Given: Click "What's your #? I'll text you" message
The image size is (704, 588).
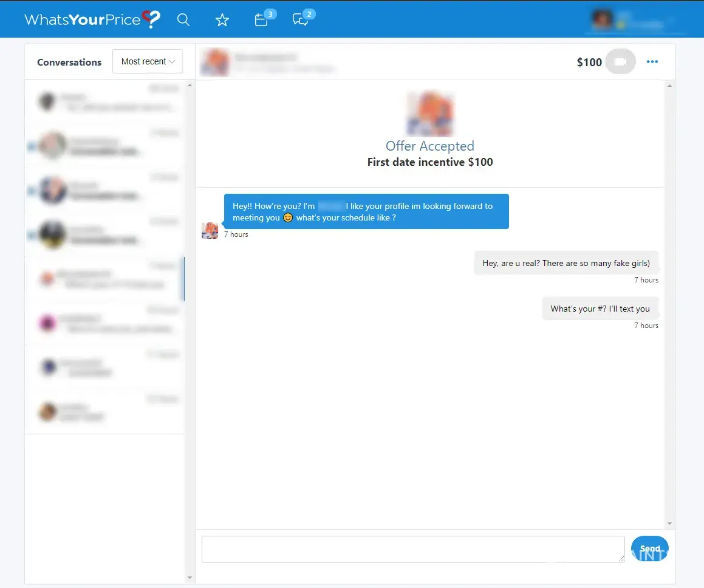Looking at the screenshot, I should pyautogui.click(x=600, y=309).
